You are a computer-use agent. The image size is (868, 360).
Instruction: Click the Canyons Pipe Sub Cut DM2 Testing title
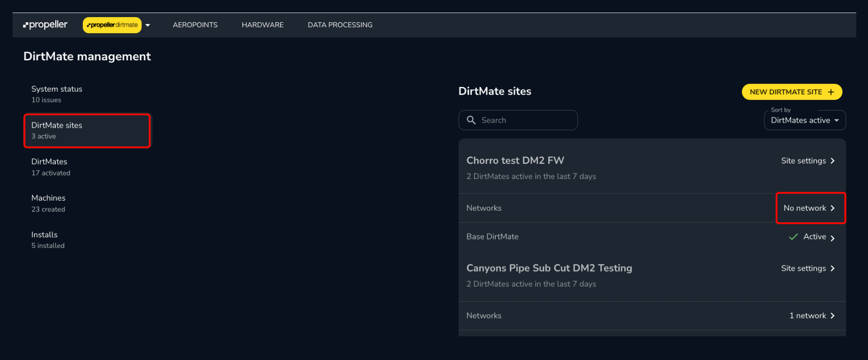click(549, 268)
